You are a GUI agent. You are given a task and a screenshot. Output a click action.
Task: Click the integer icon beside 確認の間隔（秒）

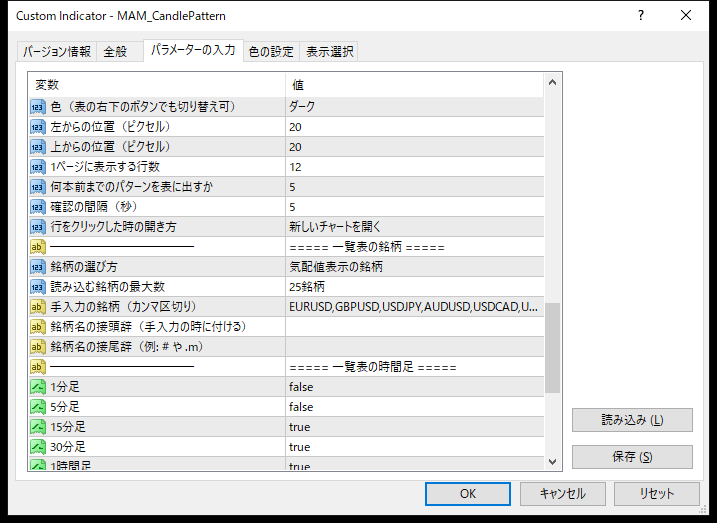tap(38, 207)
